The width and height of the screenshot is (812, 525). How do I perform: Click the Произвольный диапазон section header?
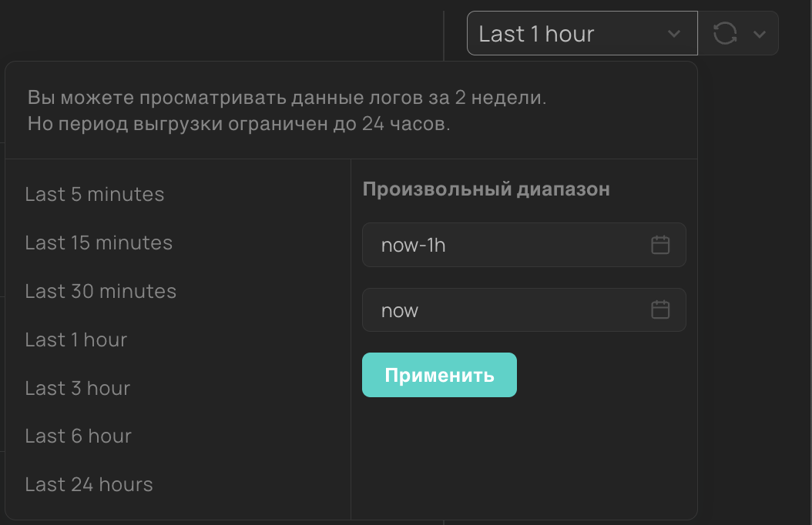(486, 189)
